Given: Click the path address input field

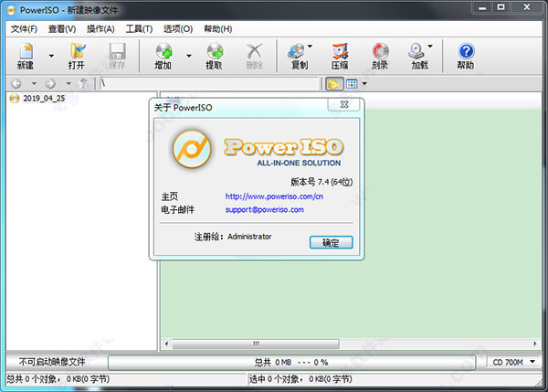Looking at the screenshot, I should pyautogui.click(x=209, y=83).
